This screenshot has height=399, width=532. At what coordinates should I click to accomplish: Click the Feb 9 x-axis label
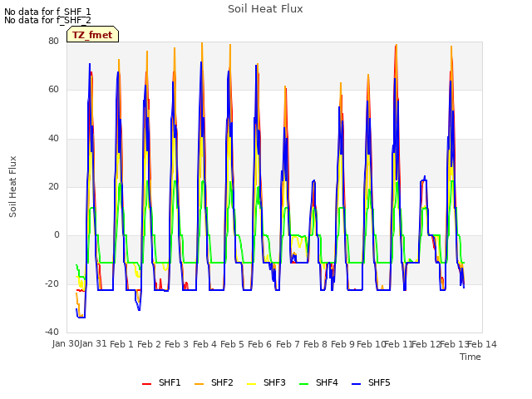[x=342, y=344]
